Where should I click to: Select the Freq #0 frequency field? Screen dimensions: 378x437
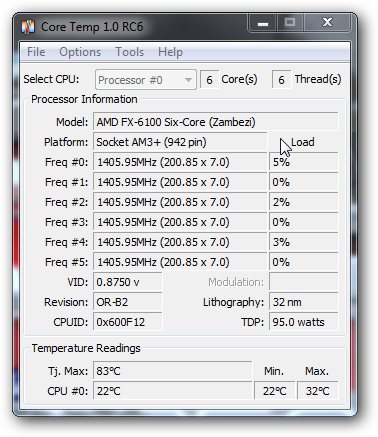pyautogui.click(x=180, y=162)
